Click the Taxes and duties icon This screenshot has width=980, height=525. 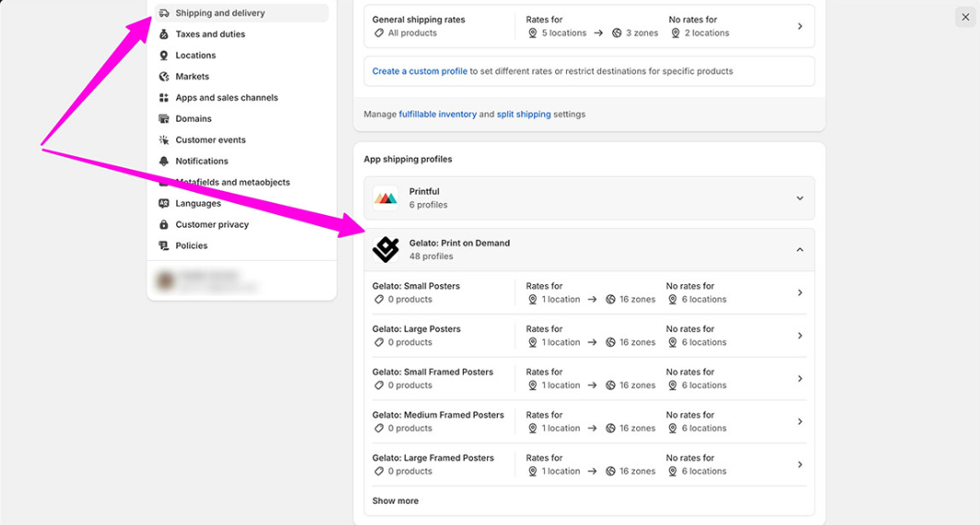pos(164,34)
